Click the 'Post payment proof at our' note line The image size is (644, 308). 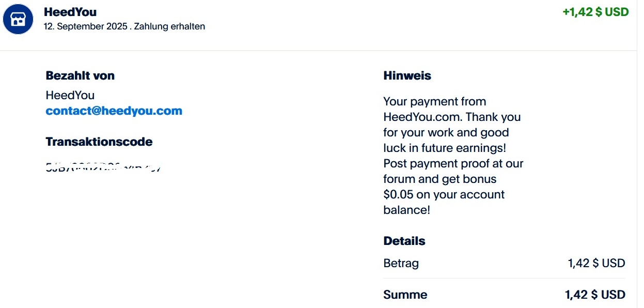tap(453, 163)
